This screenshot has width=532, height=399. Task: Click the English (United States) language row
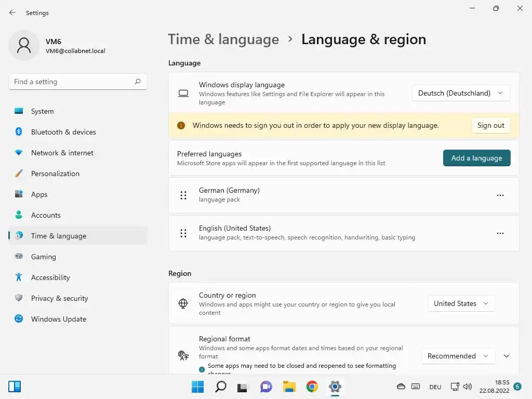coord(344,233)
